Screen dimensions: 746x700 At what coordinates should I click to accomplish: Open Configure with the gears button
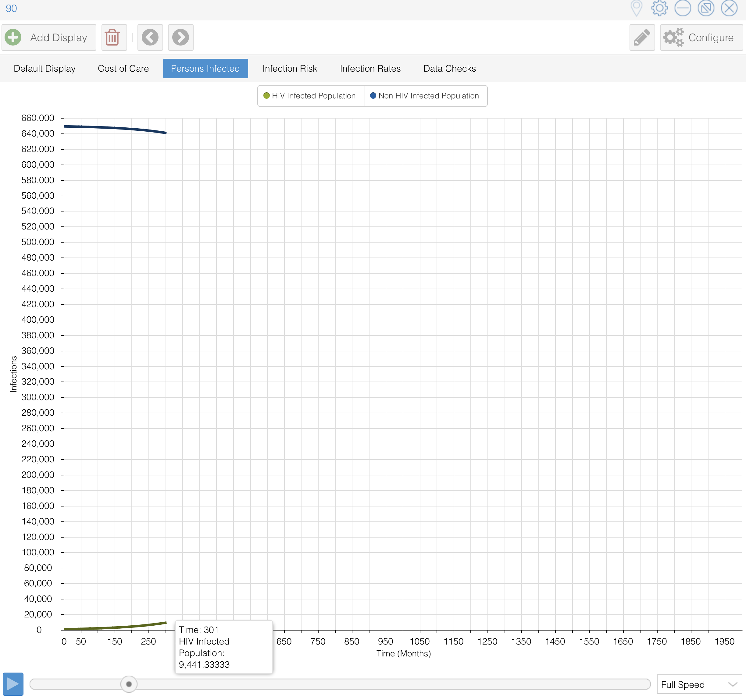coord(701,37)
